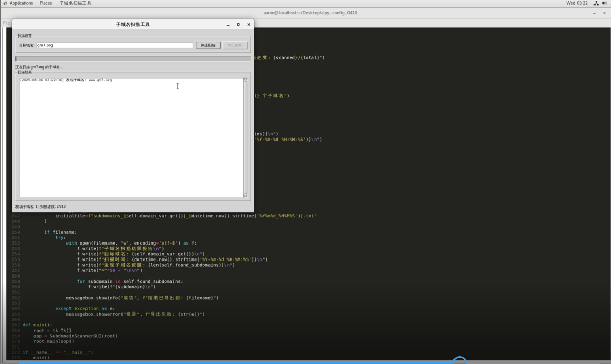
Task: Maximize the terminal window behind the scanner
Action: 604,13
